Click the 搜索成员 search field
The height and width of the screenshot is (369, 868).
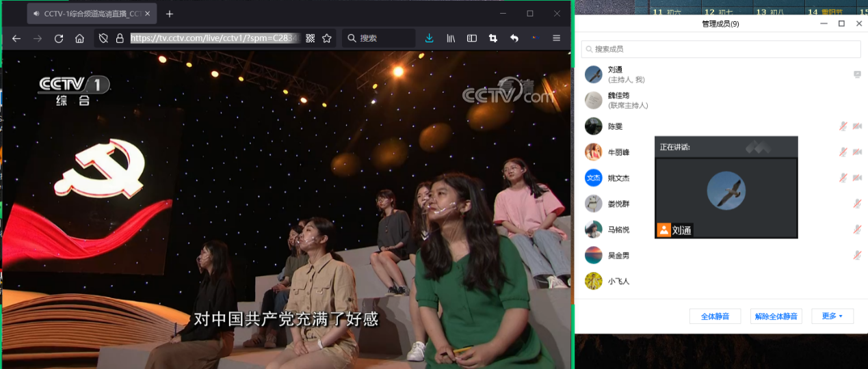(721, 49)
